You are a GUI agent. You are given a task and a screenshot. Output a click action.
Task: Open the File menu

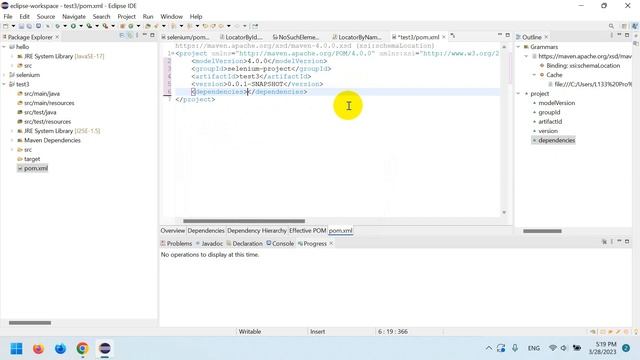tap(8, 16)
